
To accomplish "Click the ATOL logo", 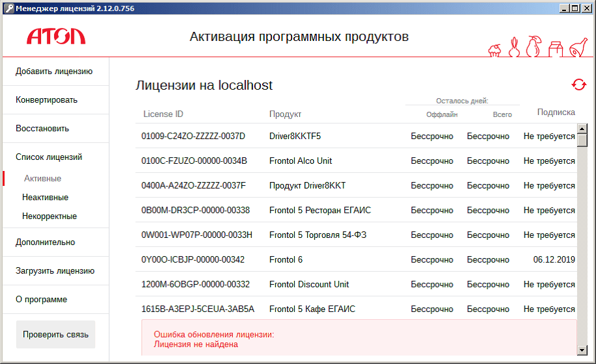I will tap(56, 36).
